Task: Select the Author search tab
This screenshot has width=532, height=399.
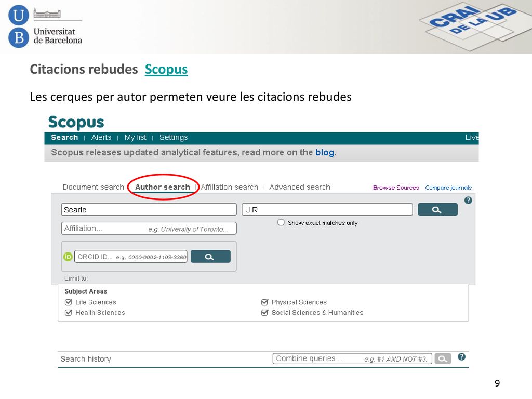Action: click(163, 187)
